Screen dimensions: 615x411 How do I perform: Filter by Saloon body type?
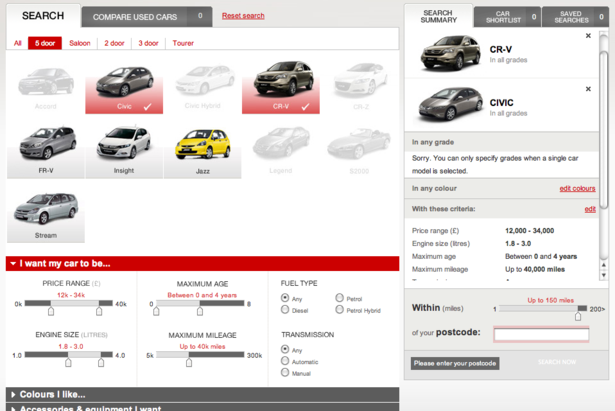(x=80, y=43)
